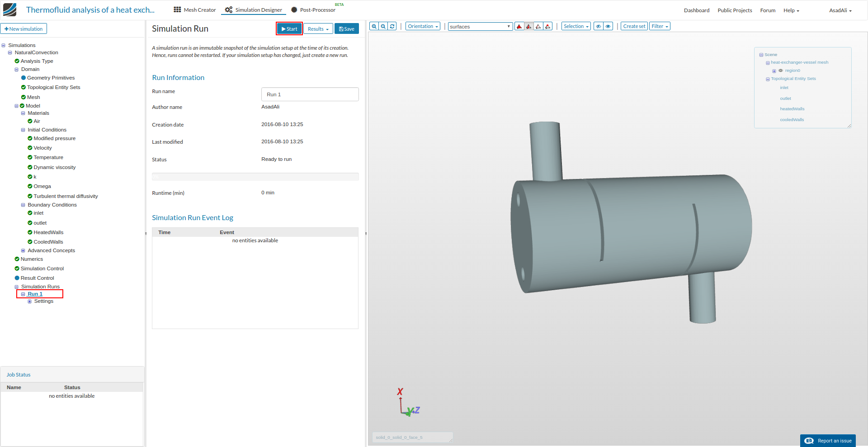Click the green check icon beside Mesh

pos(24,97)
